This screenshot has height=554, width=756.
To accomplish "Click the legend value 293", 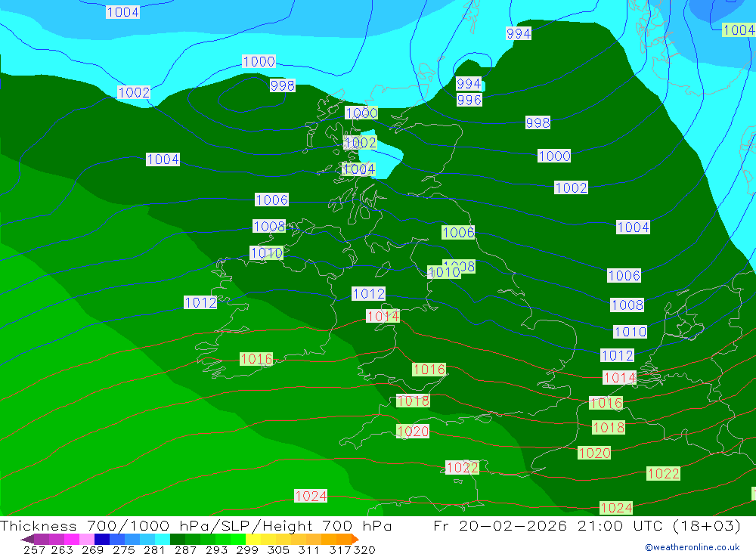I will click(216, 550).
